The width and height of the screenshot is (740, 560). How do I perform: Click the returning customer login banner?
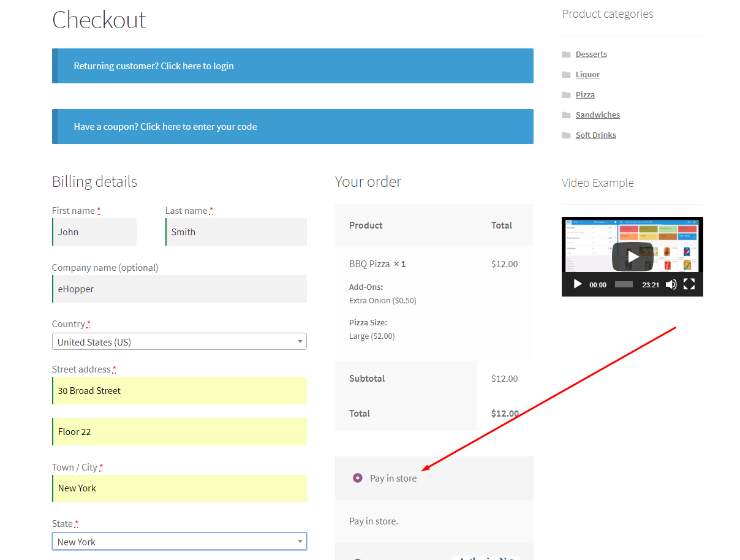[x=292, y=66]
